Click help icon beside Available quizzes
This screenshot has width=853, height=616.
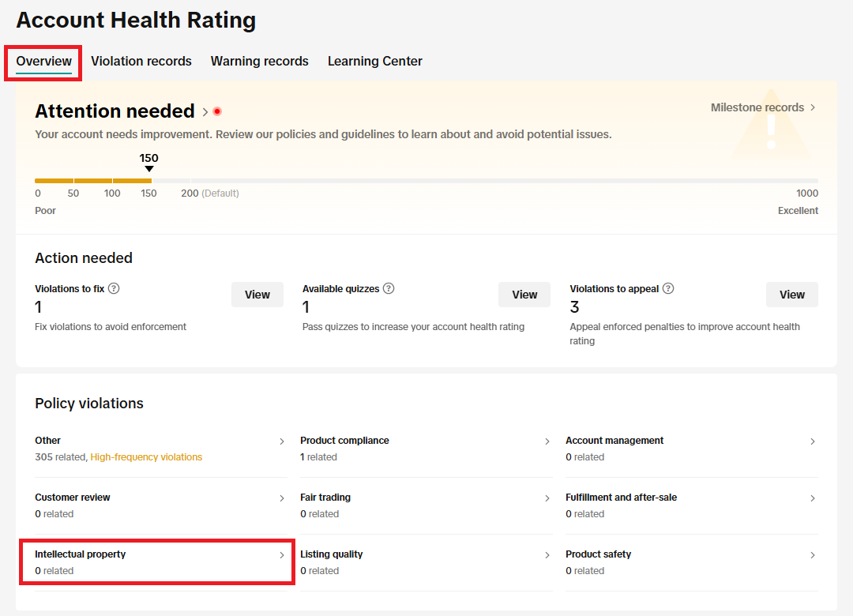pos(389,289)
